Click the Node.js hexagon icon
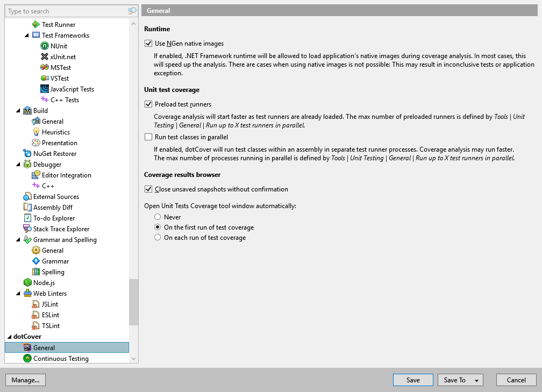This screenshot has width=542, height=392. [27, 283]
